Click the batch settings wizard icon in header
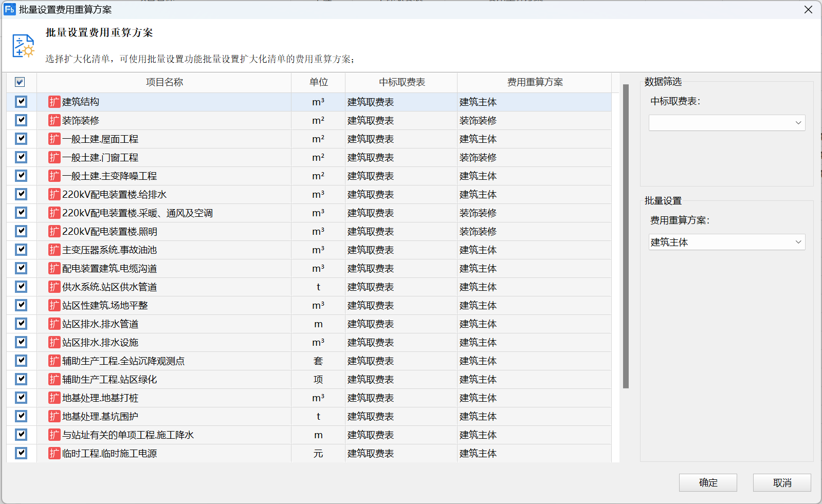The width and height of the screenshot is (822, 504). [x=23, y=46]
